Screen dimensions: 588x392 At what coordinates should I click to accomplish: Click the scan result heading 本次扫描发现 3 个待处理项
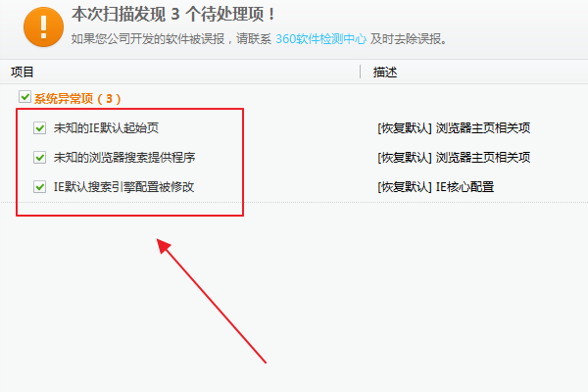pyautogui.click(x=172, y=15)
